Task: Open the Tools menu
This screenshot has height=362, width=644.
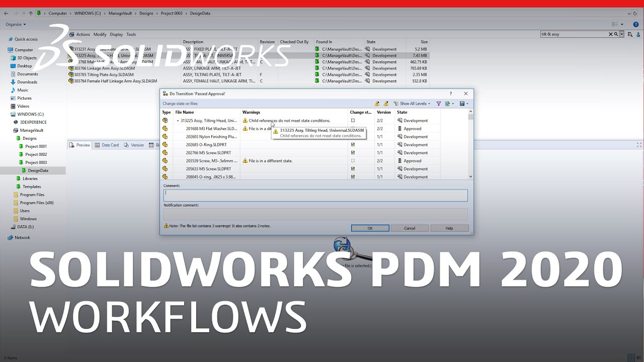Action: pos(131,35)
